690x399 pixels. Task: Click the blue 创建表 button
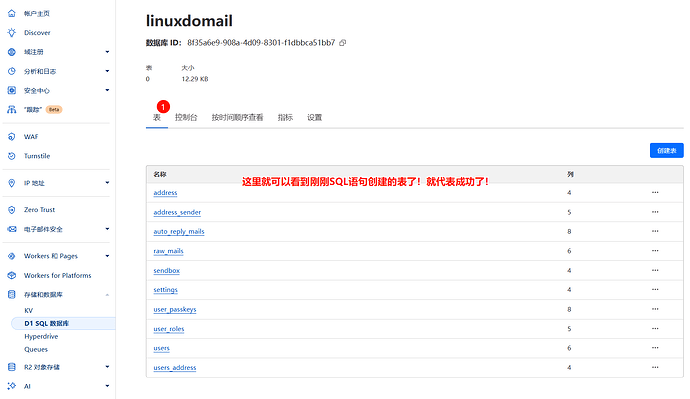tap(667, 150)
